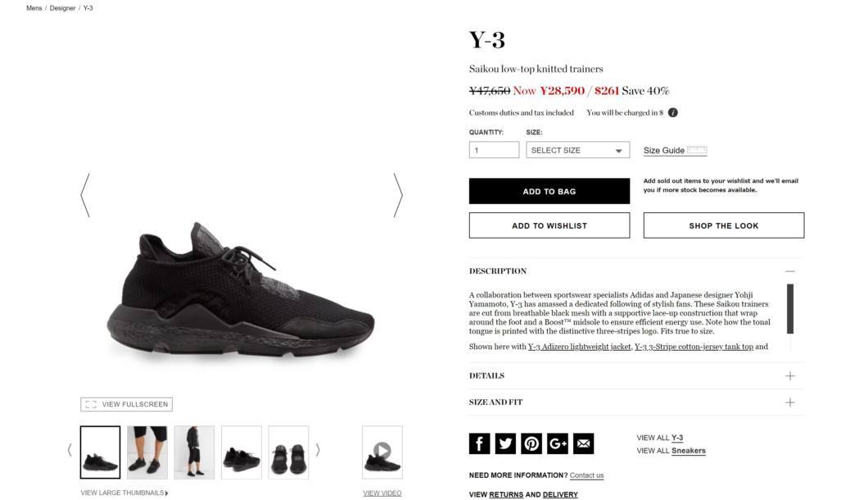Viewport: 868px width, 500px height.
Task: Add trainers to bag
Action: 549,191
